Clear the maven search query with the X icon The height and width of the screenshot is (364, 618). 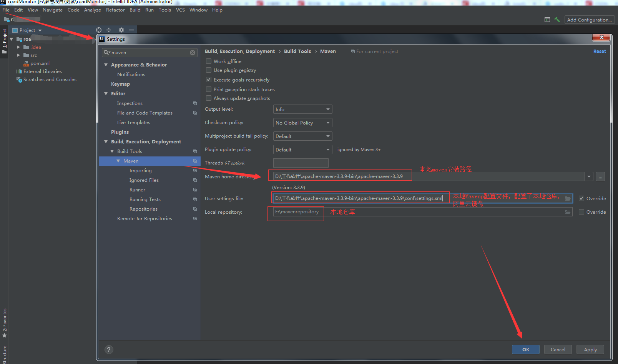click(192, 52)
